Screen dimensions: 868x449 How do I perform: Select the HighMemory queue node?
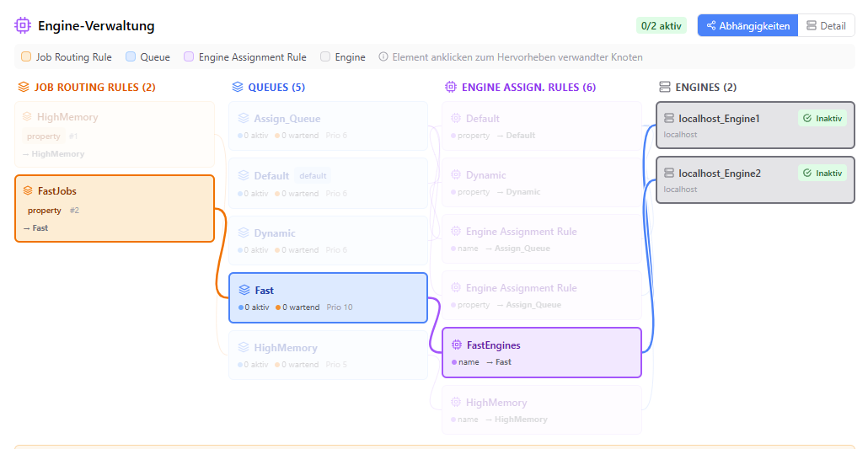(x=329, y=355)
